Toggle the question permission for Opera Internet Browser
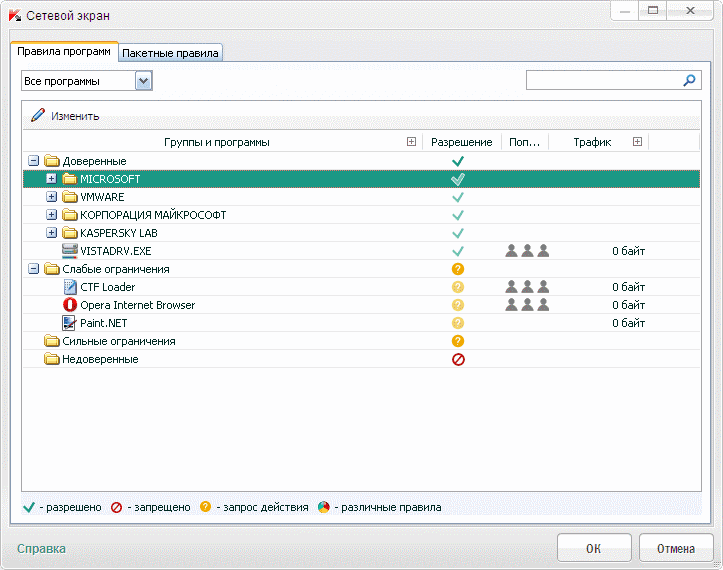 [x=458, y=305]
